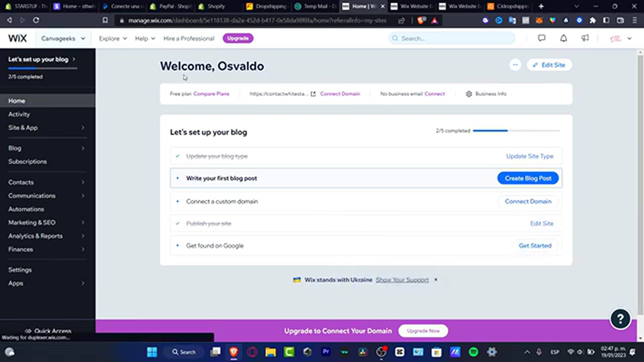Click the Business Info gear icon

(x=469, y=94)
